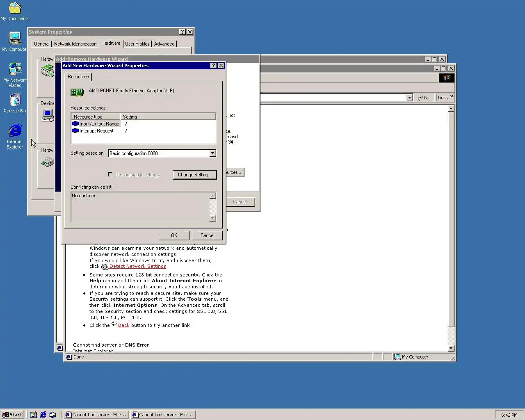Select the General tab in System Properties
Viewport: 525px width, 420px height.
click(x=42, y=44)
